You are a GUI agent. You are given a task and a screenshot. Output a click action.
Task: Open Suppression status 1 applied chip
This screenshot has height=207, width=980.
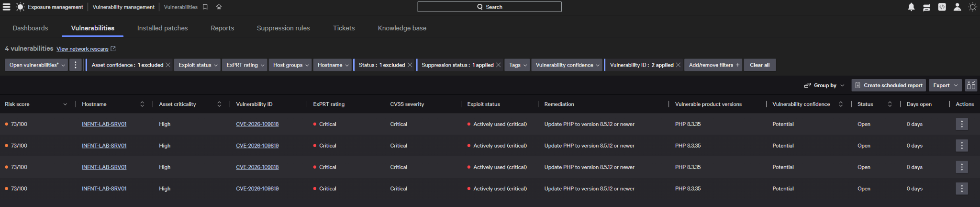click(x=457, y=65)
